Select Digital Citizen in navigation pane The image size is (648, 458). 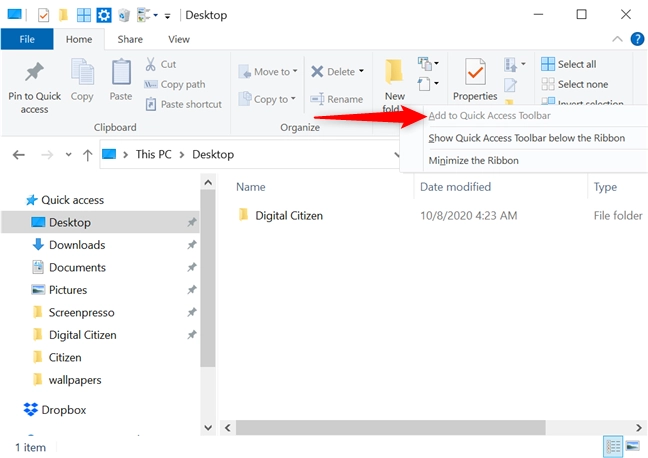[82, 335]
